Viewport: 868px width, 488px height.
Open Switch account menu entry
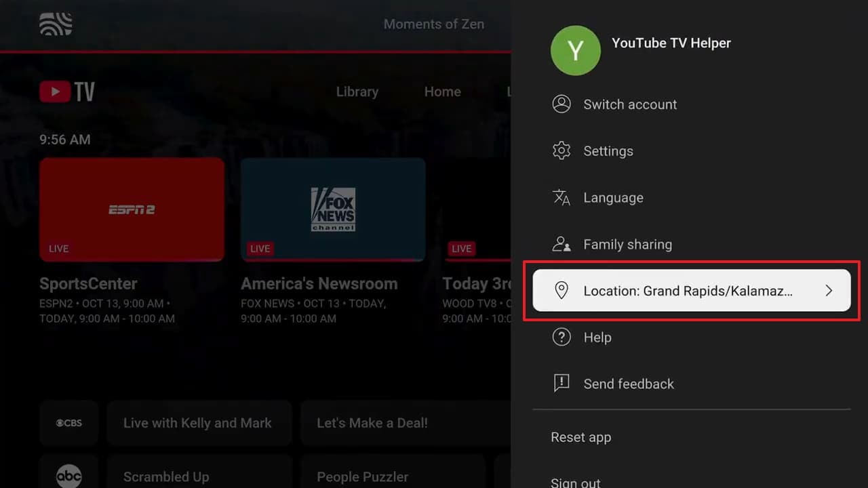(x=692, y=104)
